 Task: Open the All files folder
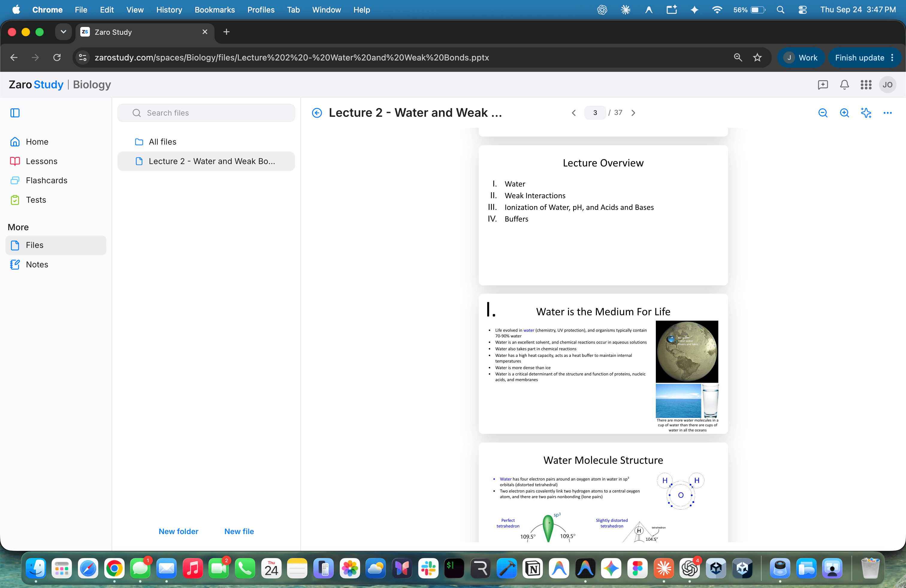tap(206, 142)
